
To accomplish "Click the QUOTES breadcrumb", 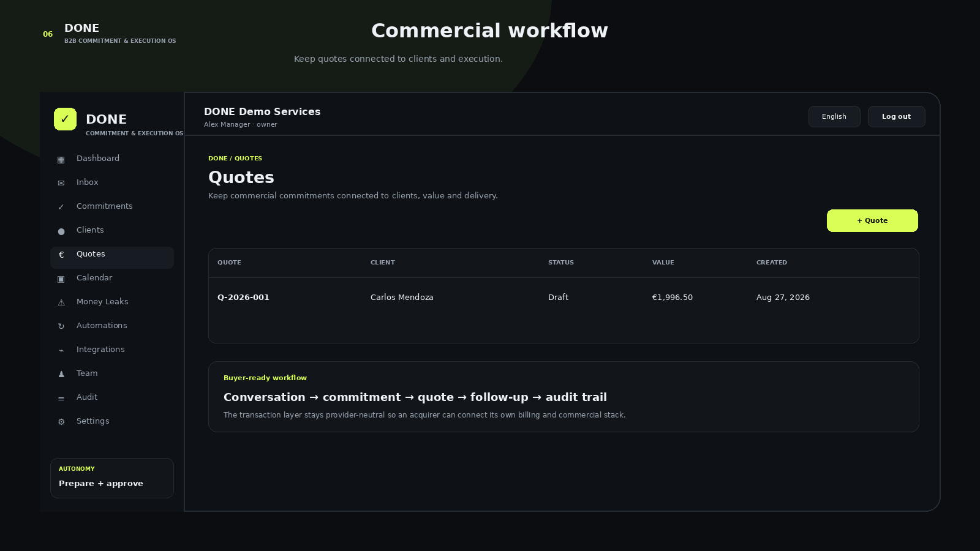I will point(248,159).
